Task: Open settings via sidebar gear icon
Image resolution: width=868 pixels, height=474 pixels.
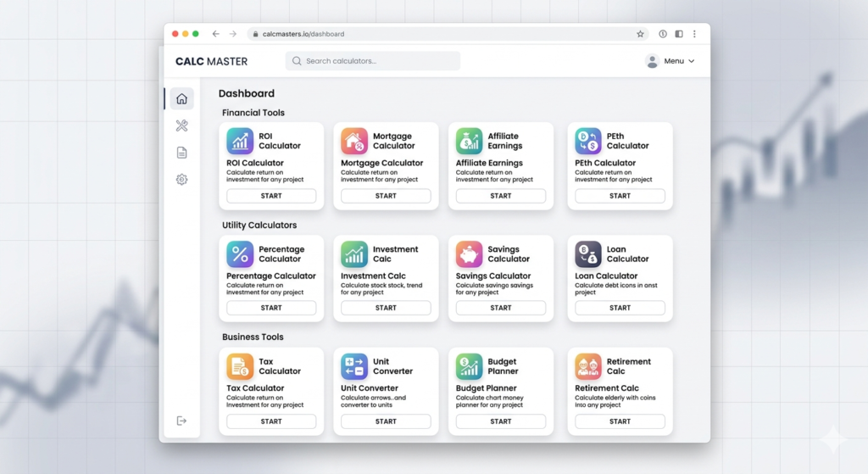Action: pos(181,180)
